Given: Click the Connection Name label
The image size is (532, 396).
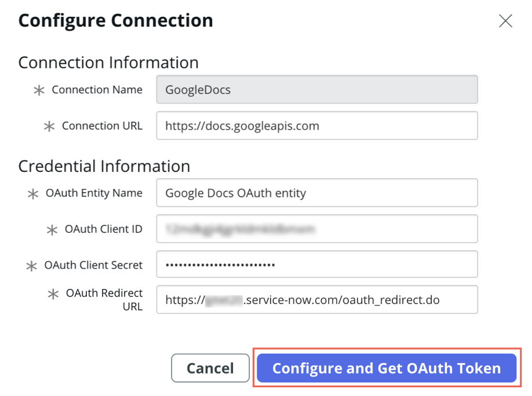Looking at the screenshot, I should tap(97, 90).
